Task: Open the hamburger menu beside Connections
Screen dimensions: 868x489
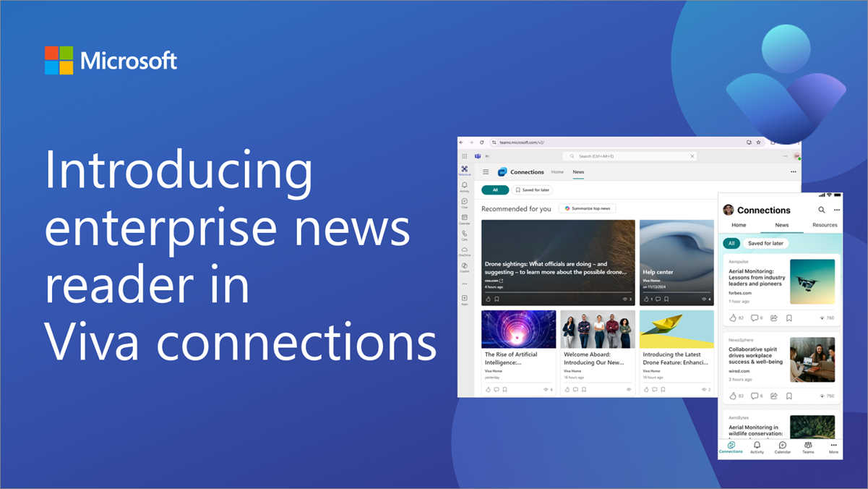Action: pyautogui.click(x=486, y=172)
